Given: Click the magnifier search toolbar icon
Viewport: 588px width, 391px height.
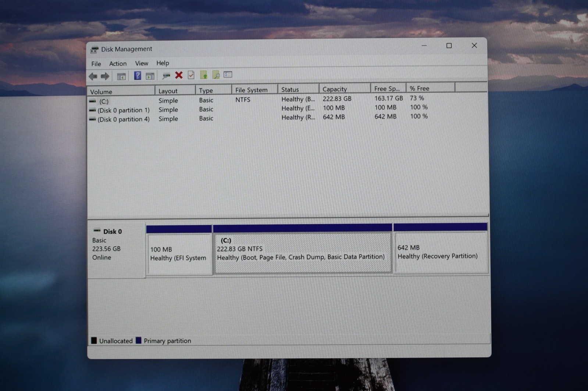Looking at the screenshot, I should 216,75.
